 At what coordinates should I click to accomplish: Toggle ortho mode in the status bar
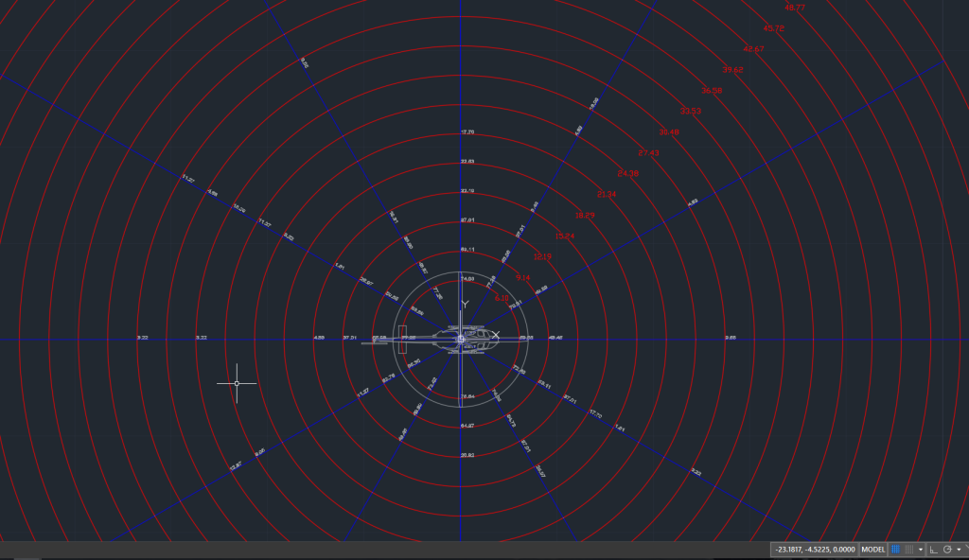[x=933, y=549]
